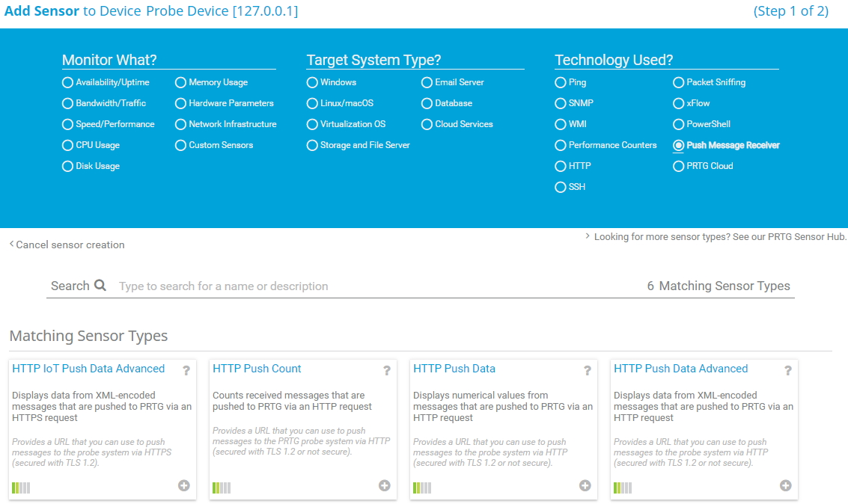
Task: Click Cancel sensor creation link
Action: [x=70, y=245]
